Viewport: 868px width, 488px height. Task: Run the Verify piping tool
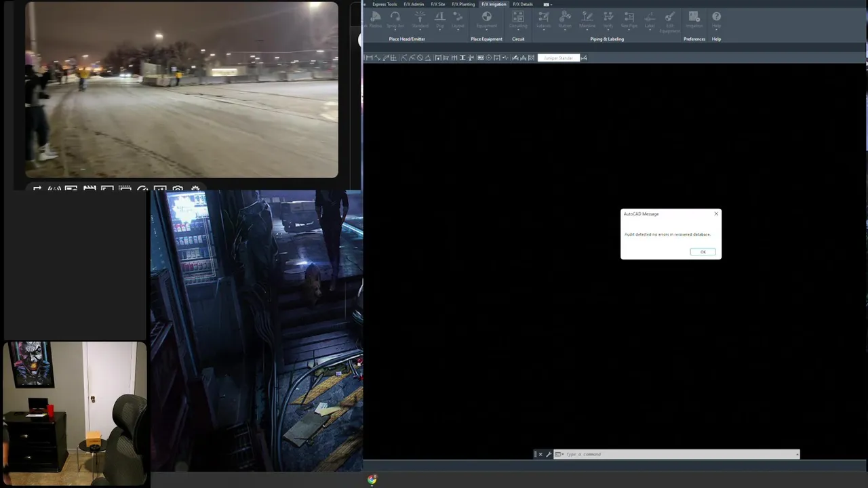tap(608, 20)
